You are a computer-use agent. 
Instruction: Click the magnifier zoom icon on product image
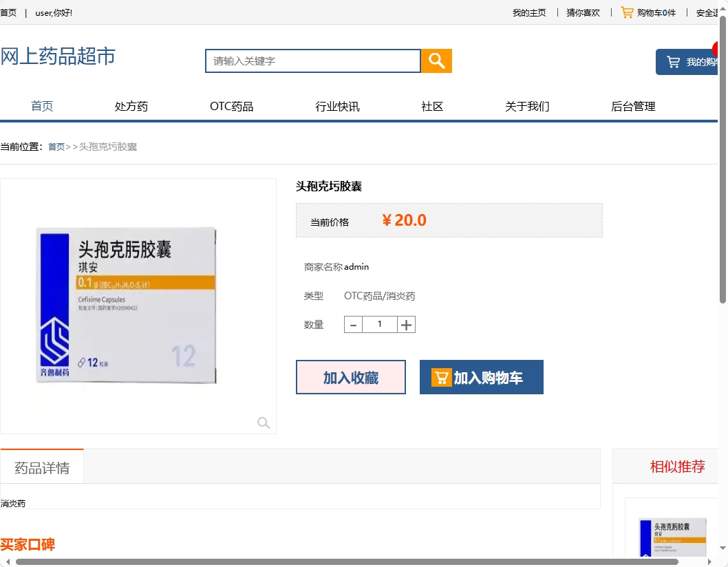(264, 422)
